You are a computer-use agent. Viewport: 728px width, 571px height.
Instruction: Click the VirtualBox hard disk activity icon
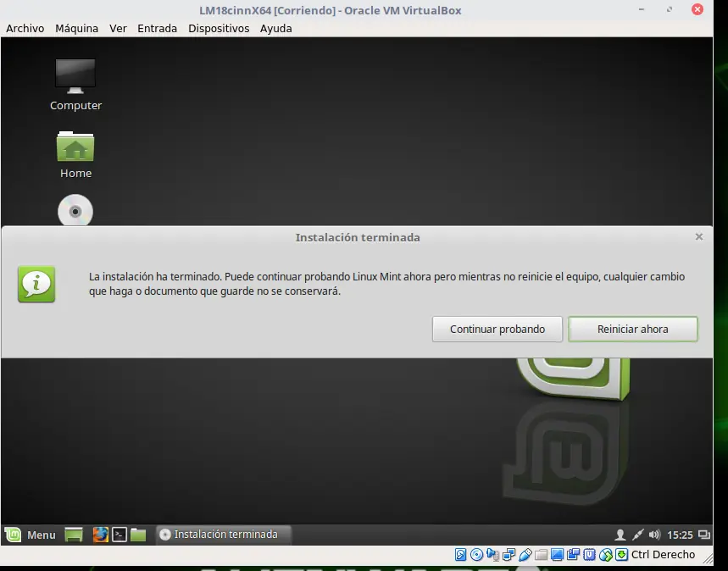(460, 555)
